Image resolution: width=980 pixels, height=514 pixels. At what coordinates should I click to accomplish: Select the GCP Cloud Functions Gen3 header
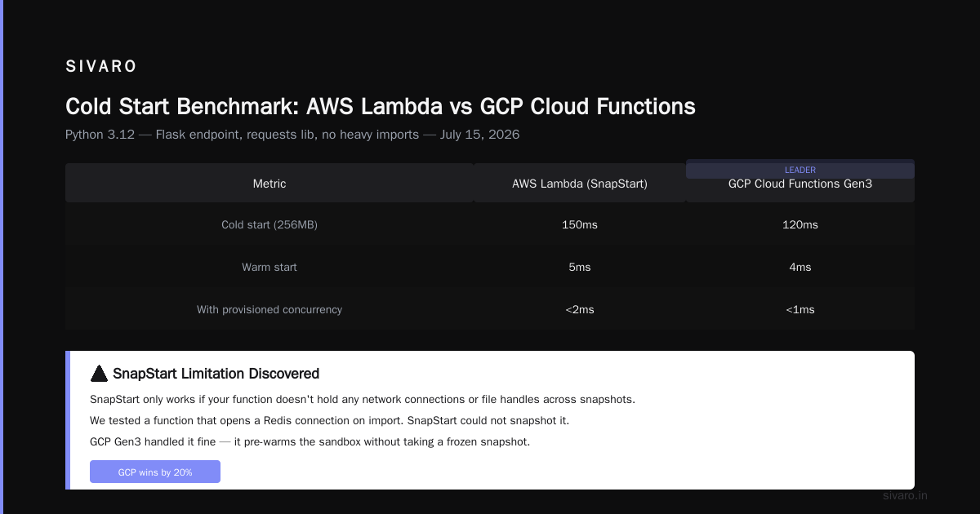pos(800,184)
